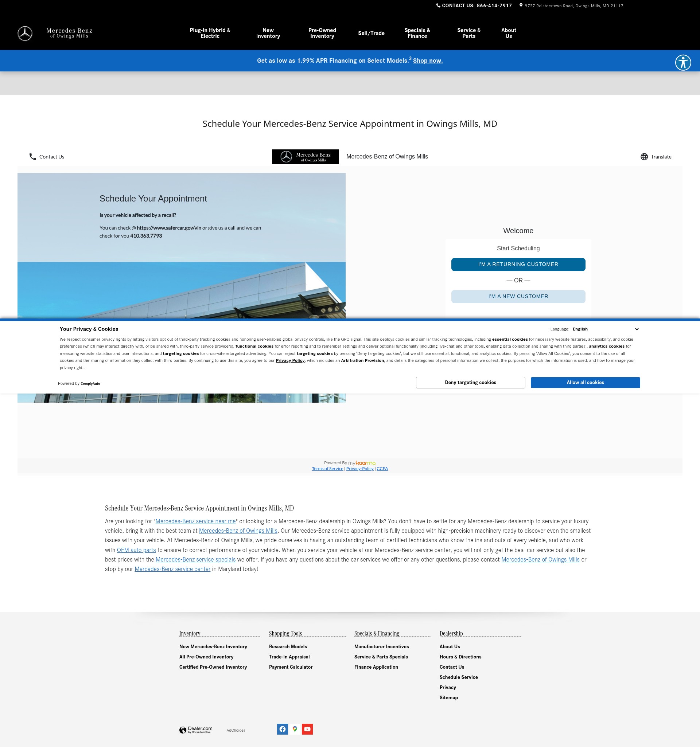Click the globe Translate icon

644,157
